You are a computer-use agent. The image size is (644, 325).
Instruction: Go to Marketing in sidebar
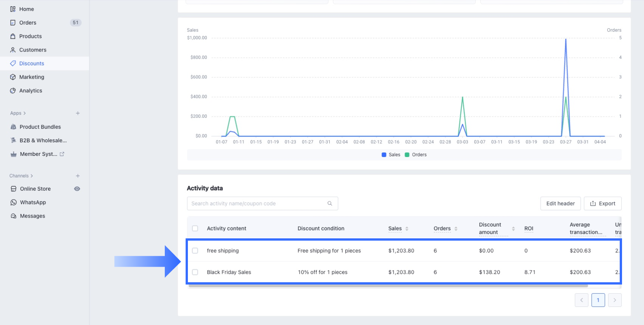coord(31,77)
